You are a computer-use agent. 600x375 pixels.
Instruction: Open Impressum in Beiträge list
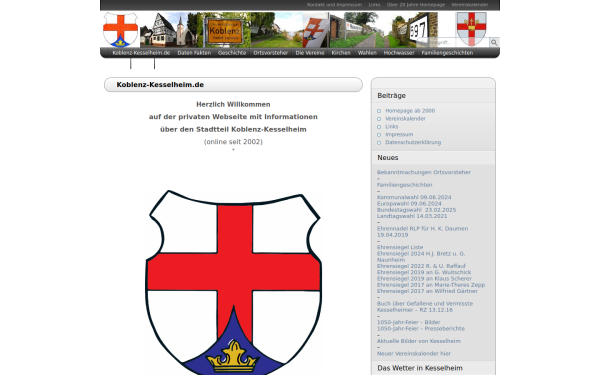pyautogui.click(x=399, y=135)
